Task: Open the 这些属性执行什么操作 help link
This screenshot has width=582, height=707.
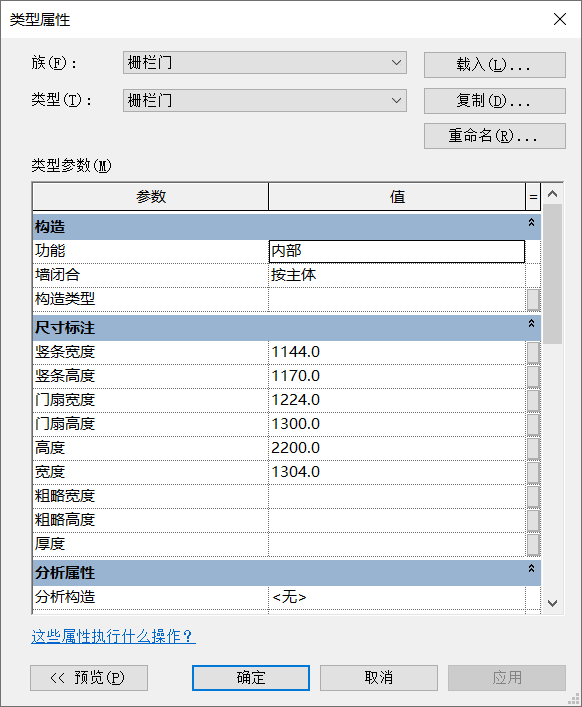Action: (113, 636)
